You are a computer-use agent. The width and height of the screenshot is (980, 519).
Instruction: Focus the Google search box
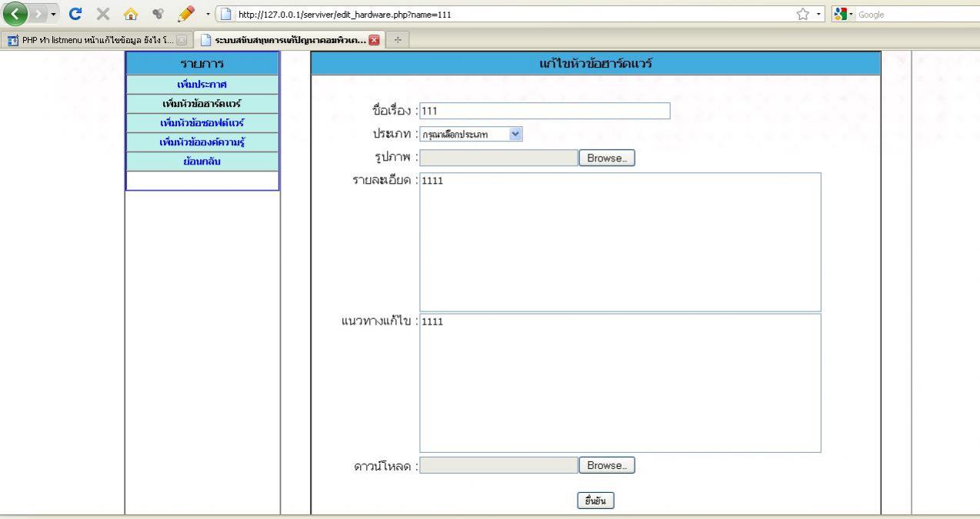[917, 15]
